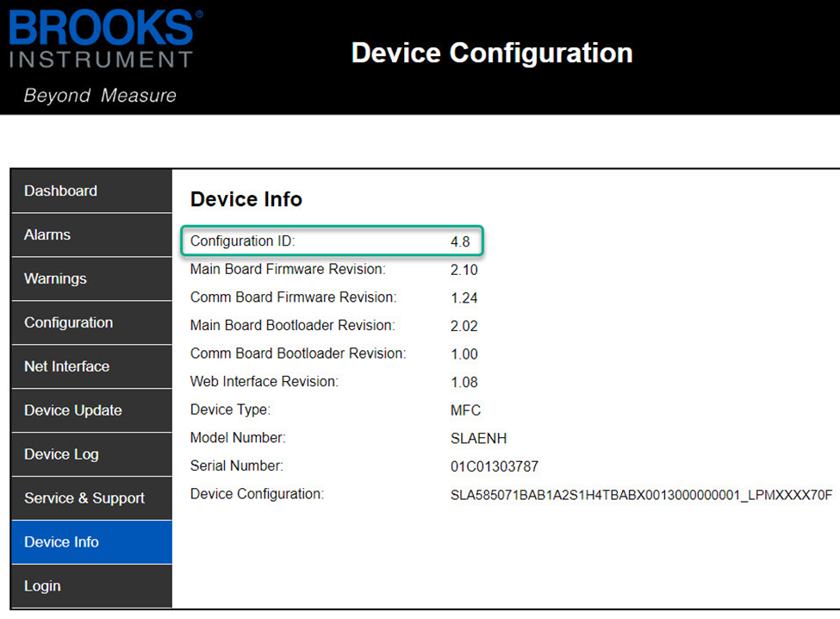
Task: Click the Device Configuration page title
Action: [491, 53]
